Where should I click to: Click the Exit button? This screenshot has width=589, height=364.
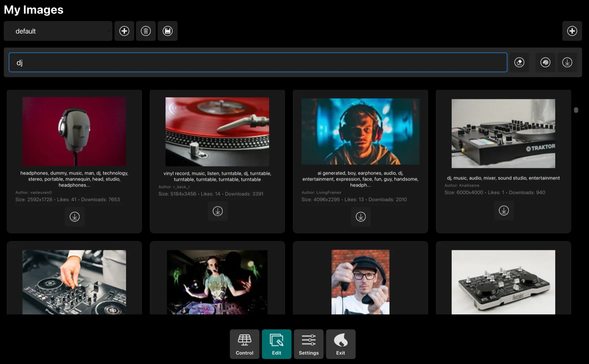(341, 344)
